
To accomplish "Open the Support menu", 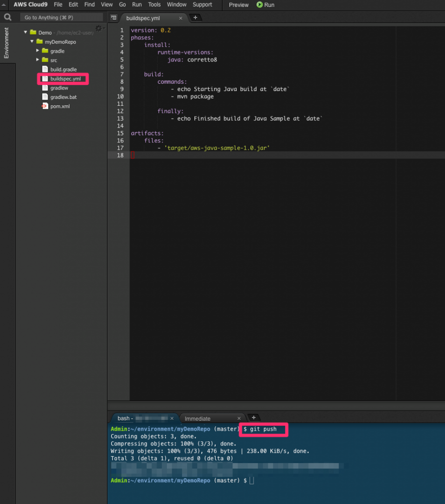I will [202, 5].
